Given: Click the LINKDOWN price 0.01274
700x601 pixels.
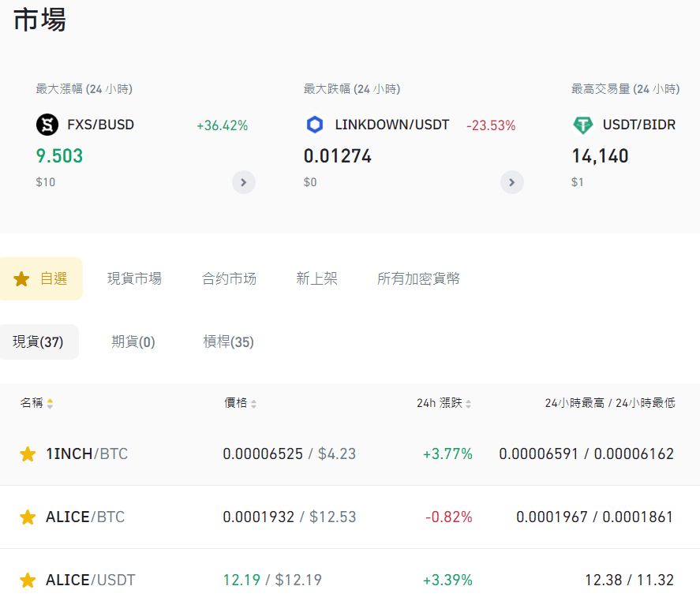Looking at the screenshot, I should pos(338,156).
